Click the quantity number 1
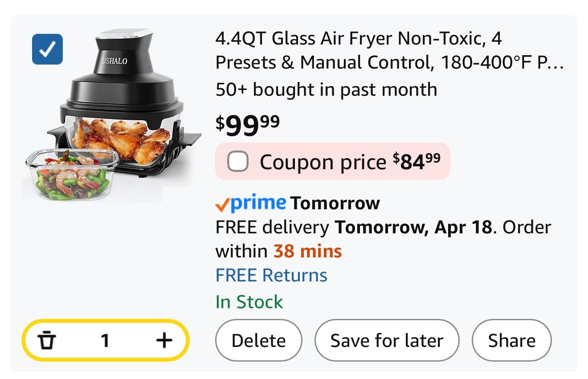The height and width of the screenshot is (379, 588). tap(105, 341)
